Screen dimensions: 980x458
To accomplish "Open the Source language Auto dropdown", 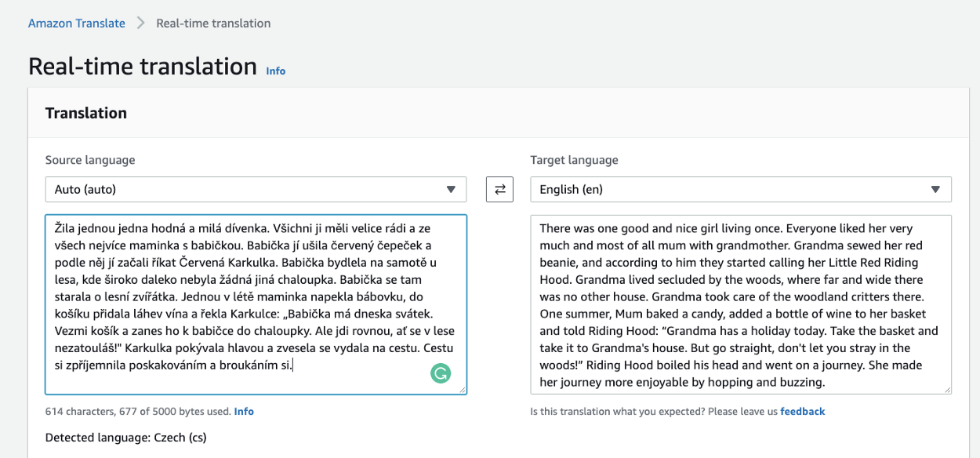I will (256, 189).
